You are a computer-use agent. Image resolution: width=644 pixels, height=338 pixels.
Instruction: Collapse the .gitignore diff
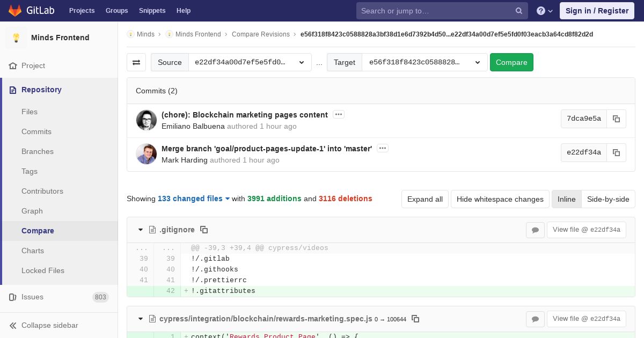click(141, 230)
